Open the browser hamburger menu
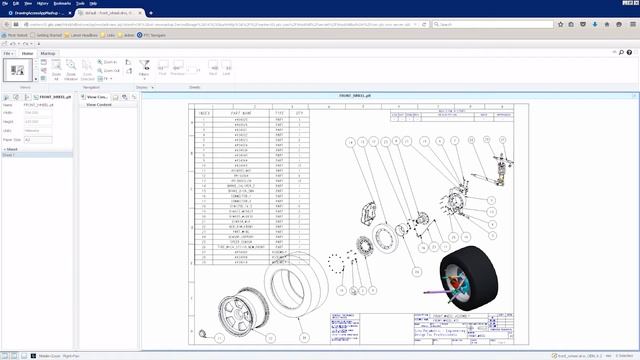The image size is (640, 360). [x=633, y=24]
